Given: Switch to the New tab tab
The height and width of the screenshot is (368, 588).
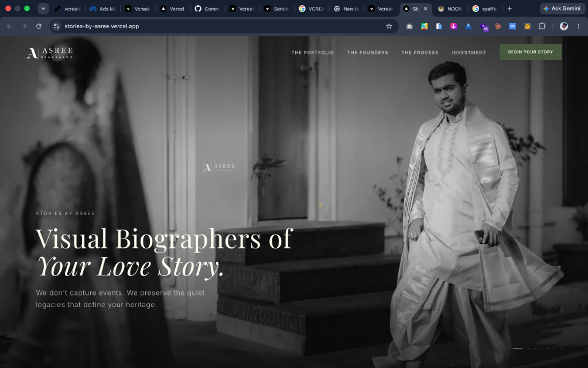Looking at the screenshot, I should [x=346, y=9].
